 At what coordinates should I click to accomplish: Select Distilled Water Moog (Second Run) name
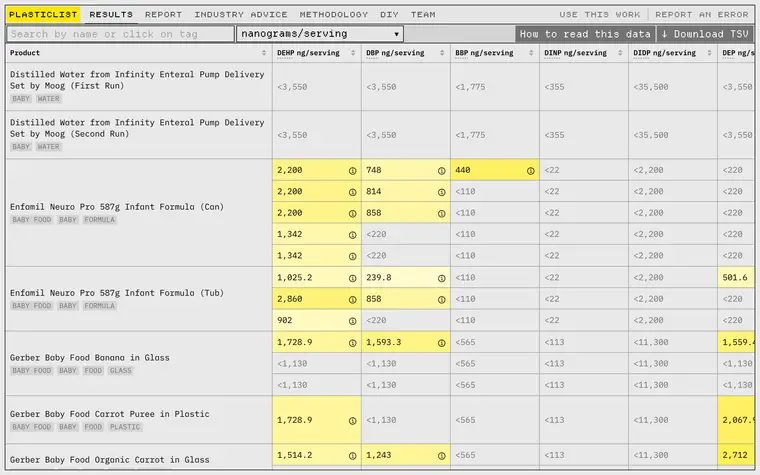pyautogui.click(x=137, y=128)
